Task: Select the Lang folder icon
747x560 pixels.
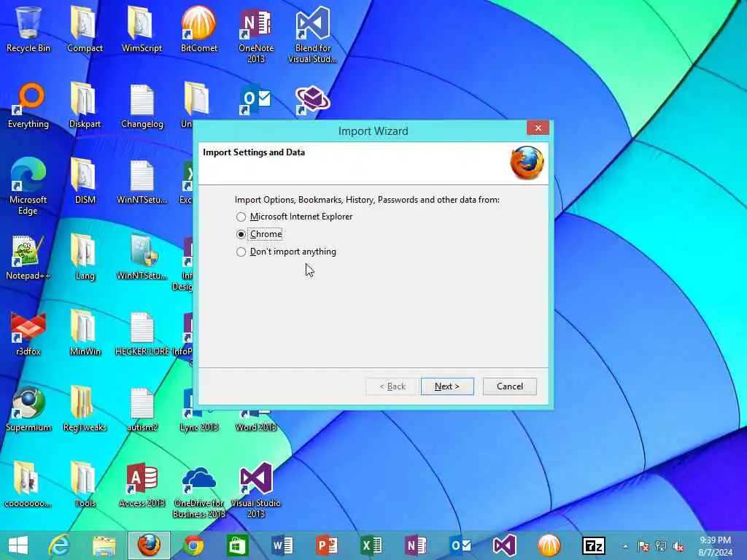Action: tap(85, 257)
